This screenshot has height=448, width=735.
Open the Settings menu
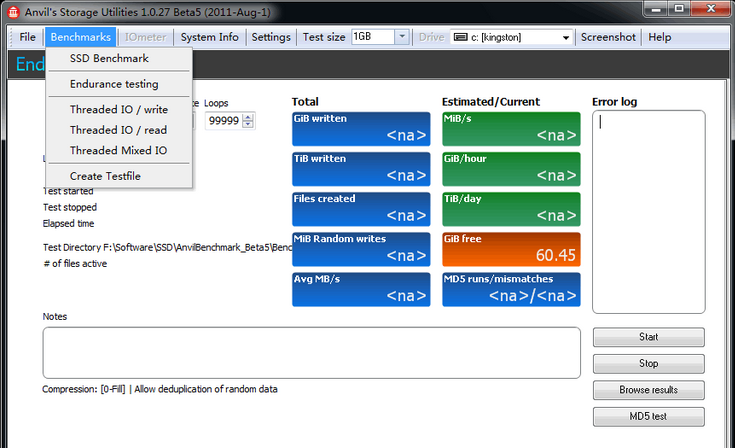[271, 37]
